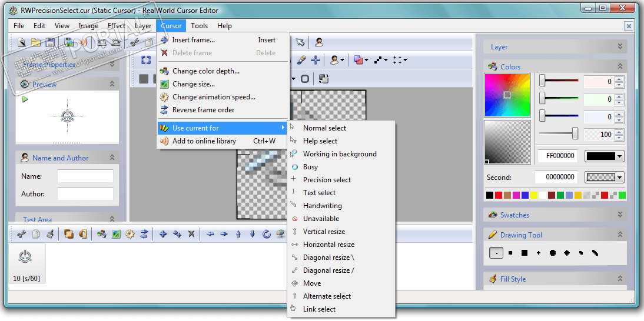Click the Cut scissors icon in top toolbar
Image resolution: width=644 pixels, height=321 pixels.
(134, 42)
